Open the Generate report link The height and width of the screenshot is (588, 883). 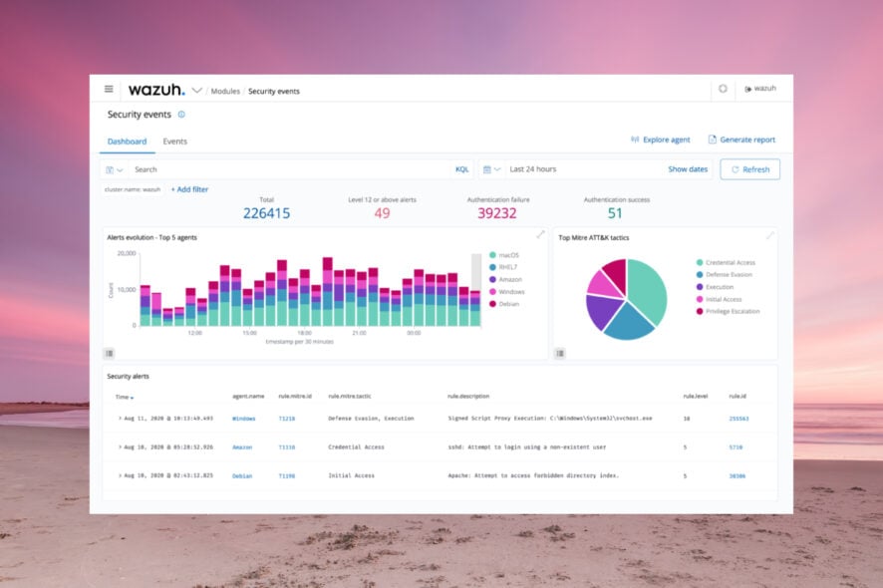741,140
